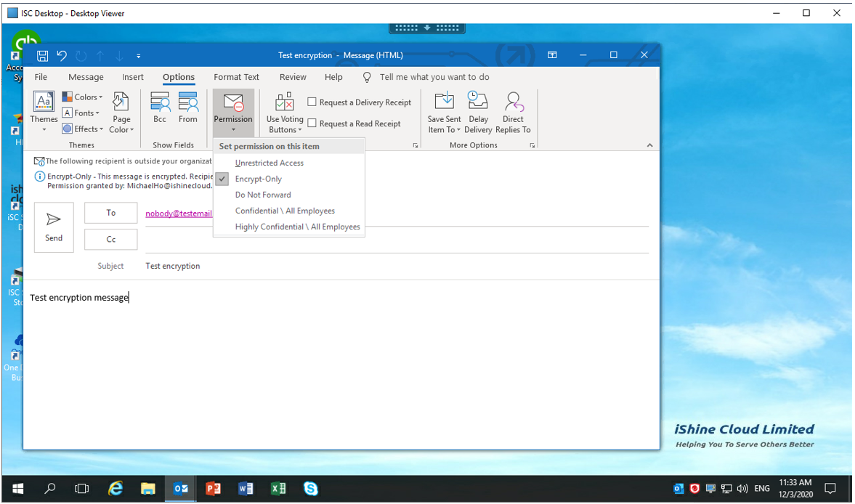Switch to Outlook on the taskbar

[x=180, y=489]
